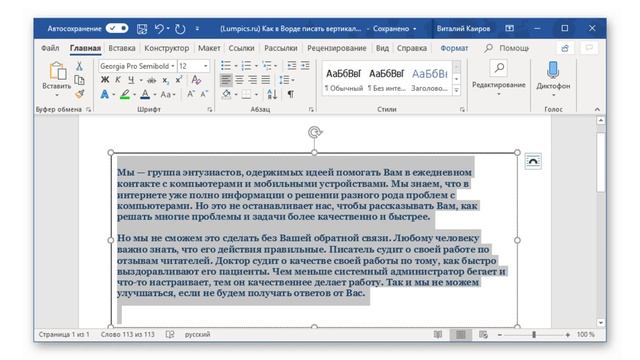Toggle bold with the Ж button
The height and width of the screenshot is (360, 640).
105,80
